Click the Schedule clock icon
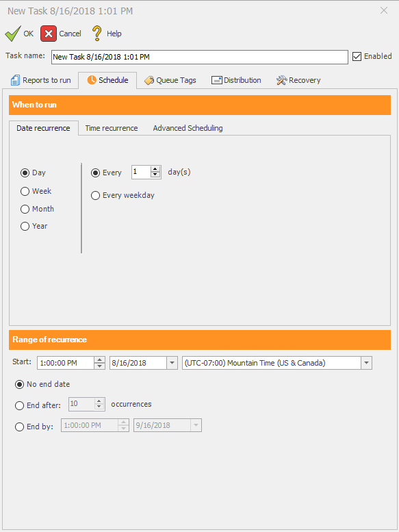Viewport: 399px width, 532px height. [92, 79]
